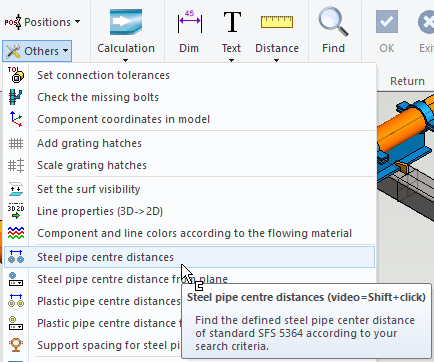
Task: Select the Dim dimension tool icon
Action: point(189,22)
